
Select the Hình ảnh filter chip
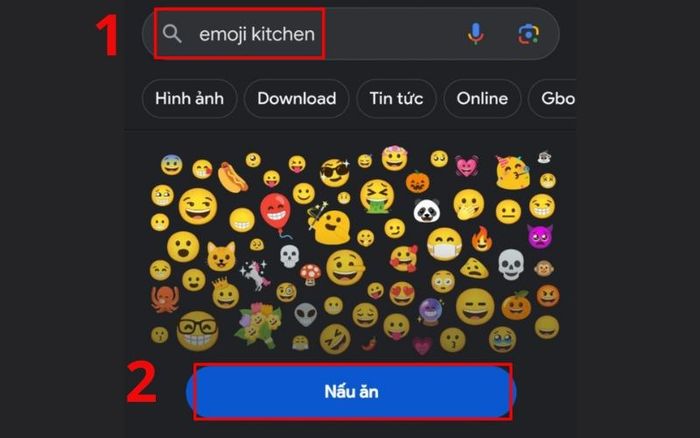(x=189, y=99)
